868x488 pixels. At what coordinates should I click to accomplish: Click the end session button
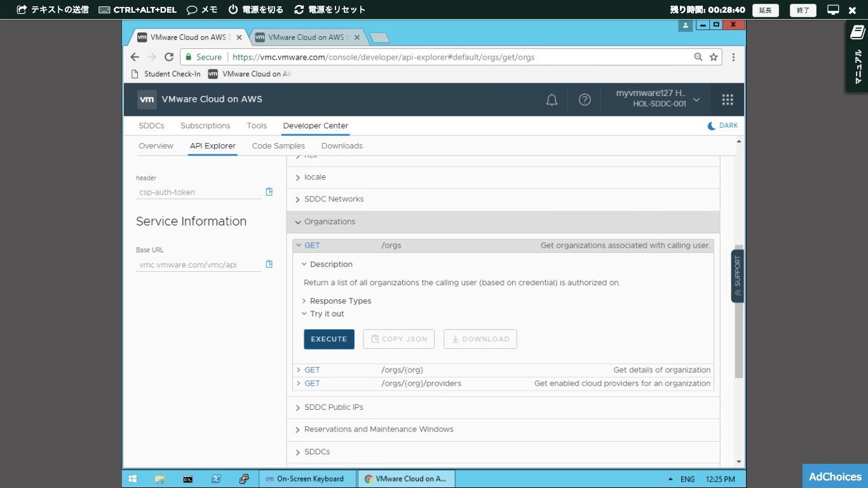point(803,10)
